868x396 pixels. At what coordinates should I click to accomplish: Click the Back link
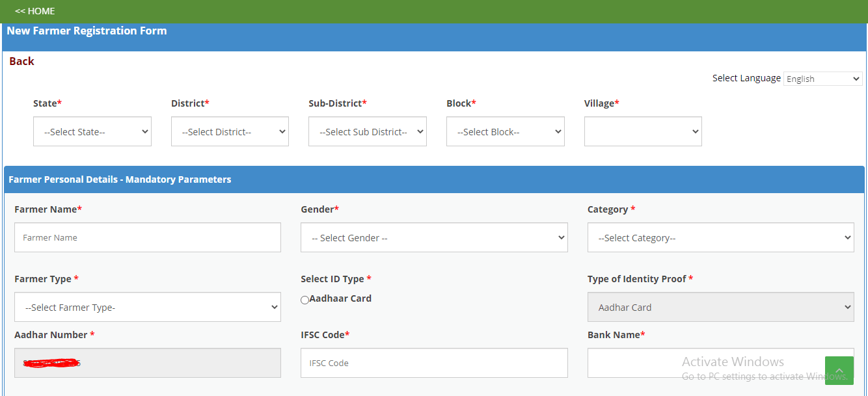tap(21, 61)
